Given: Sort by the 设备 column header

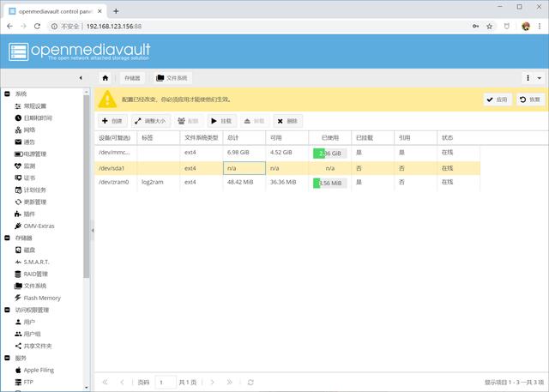Looking at the screenshot, I should (x=116, y=138).
